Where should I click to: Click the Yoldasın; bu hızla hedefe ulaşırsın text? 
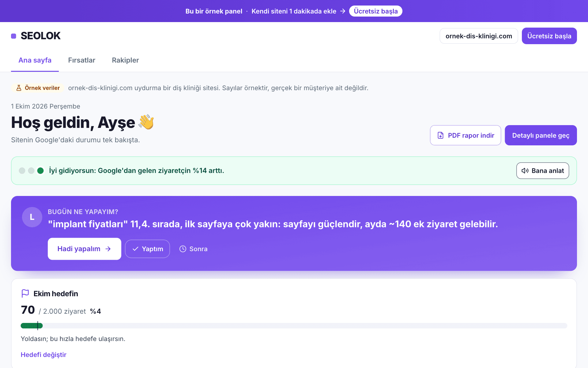(x=73, y=339)
